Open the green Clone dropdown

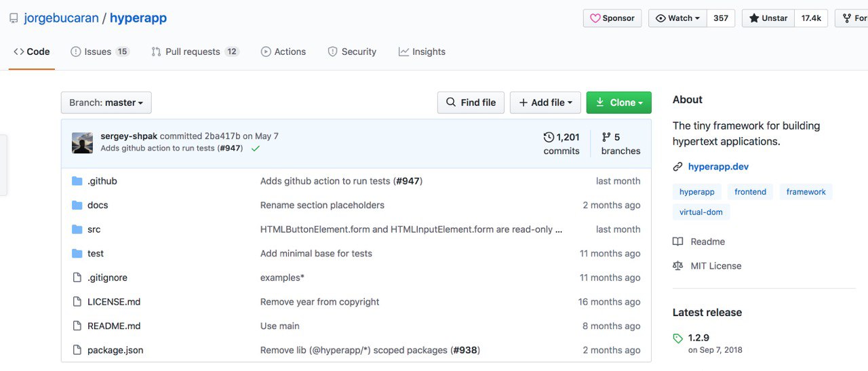[618, 102]
